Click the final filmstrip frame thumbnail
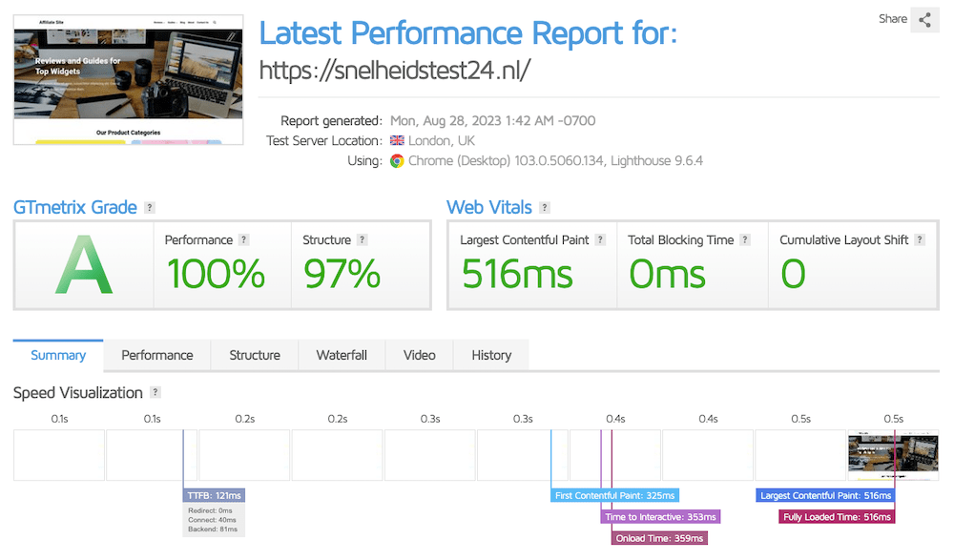Viewport: 954px width, 560px height. coord(892,455)
